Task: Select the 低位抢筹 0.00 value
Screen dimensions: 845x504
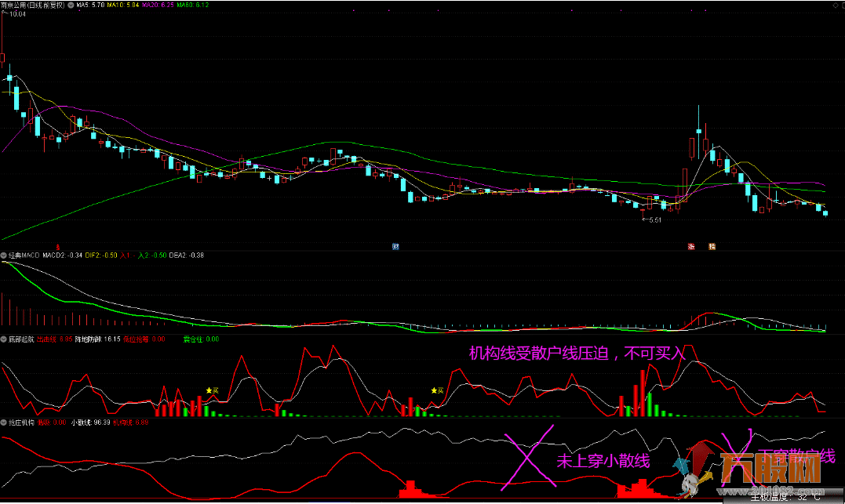Action: click(144, 339)
